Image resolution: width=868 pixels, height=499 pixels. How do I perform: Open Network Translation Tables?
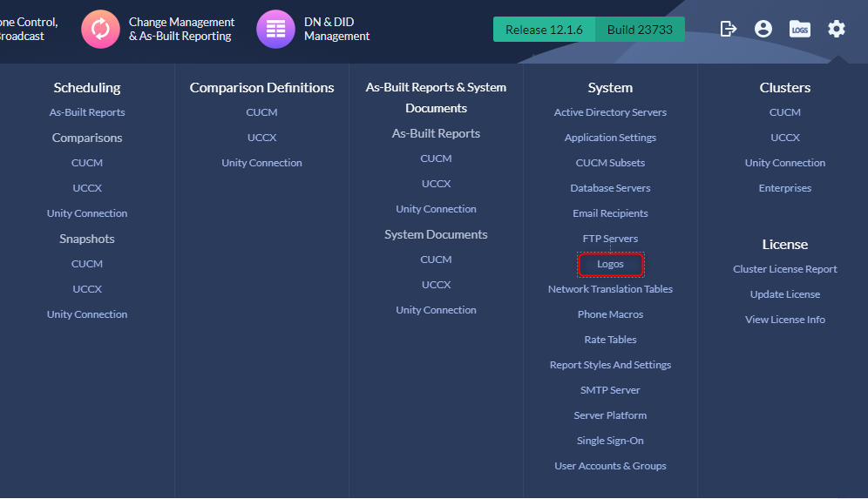(610, 289)
